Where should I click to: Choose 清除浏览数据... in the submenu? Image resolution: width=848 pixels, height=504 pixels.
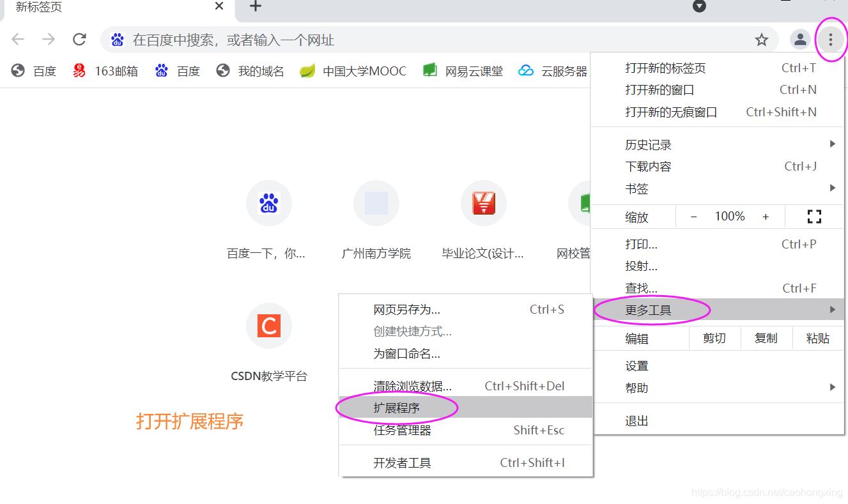pos(466,386)
